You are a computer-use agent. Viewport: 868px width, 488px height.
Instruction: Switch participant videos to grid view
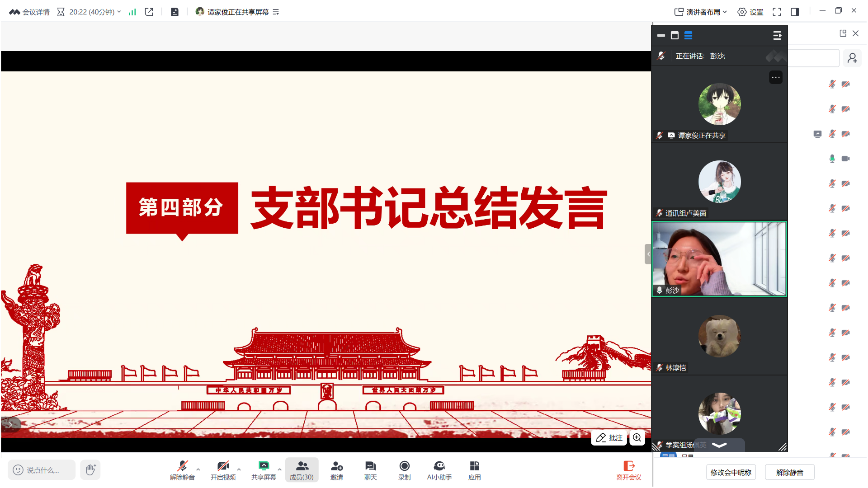pyautogui.click(x=689, y=35)
